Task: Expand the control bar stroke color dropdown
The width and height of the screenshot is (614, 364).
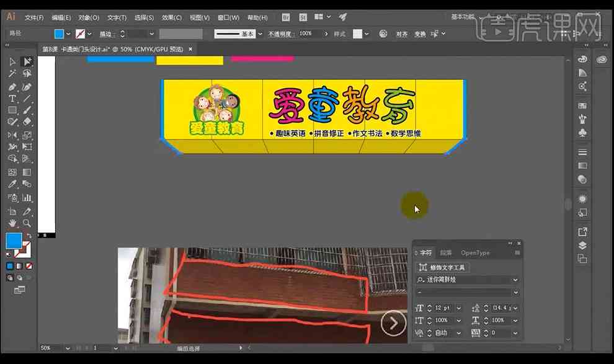Action: pos(90,34)
